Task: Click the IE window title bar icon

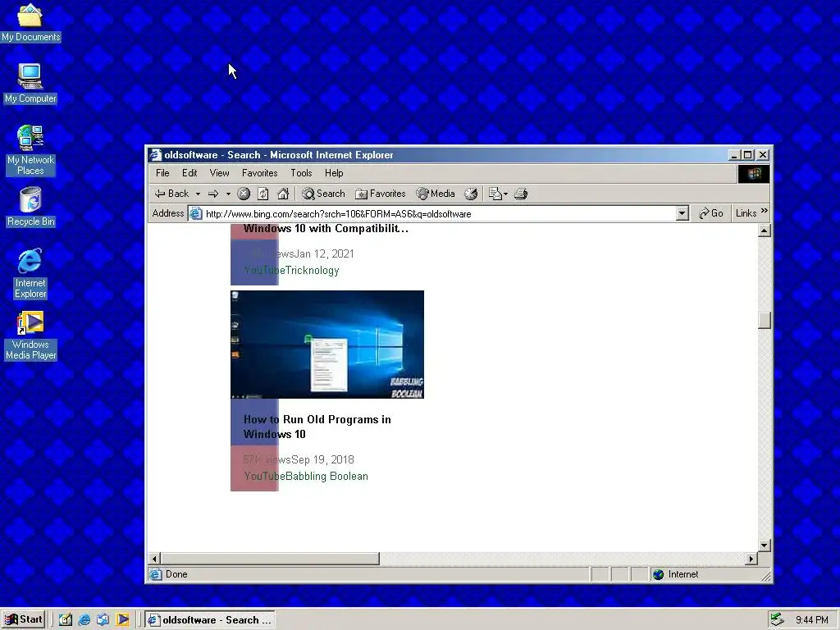Action: click(155, 155)
